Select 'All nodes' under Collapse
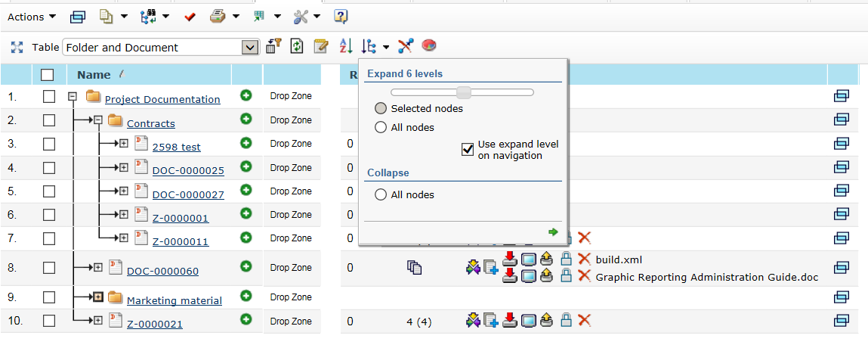The width and height of the screenshot is (868, 348). [381, 195]
